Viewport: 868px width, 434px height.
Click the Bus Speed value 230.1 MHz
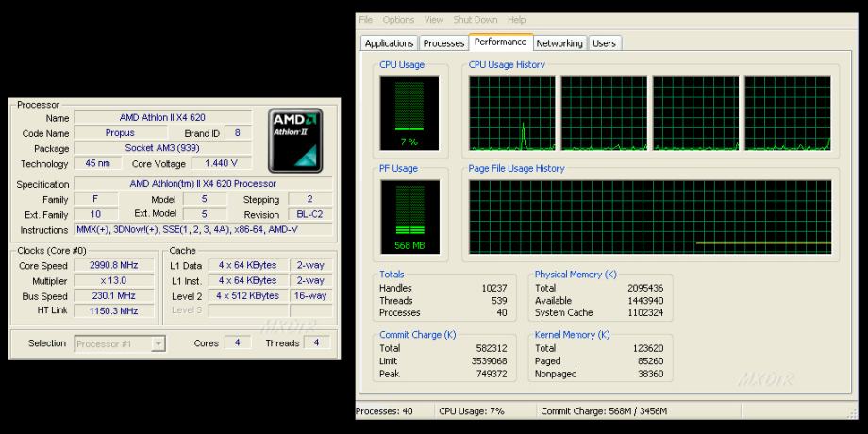click(114, 295)
